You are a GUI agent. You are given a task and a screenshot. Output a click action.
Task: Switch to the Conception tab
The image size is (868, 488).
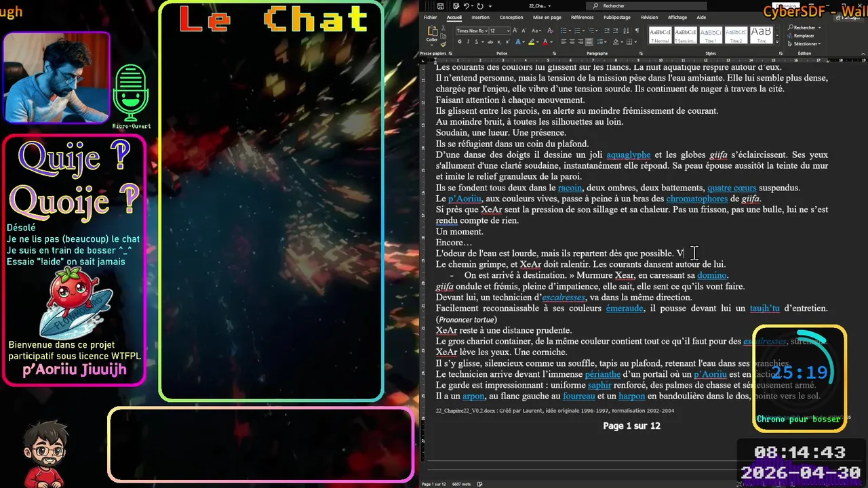[511, 17]
